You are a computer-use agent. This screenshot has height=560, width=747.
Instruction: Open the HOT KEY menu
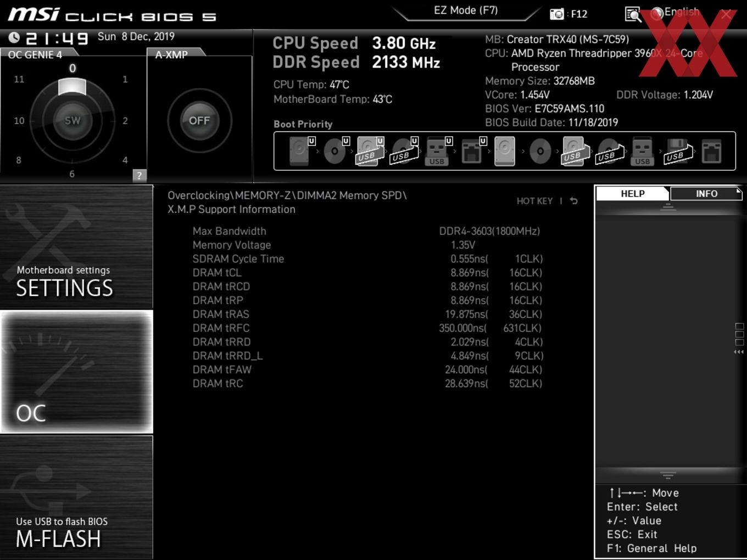click(x=534, y=201)
